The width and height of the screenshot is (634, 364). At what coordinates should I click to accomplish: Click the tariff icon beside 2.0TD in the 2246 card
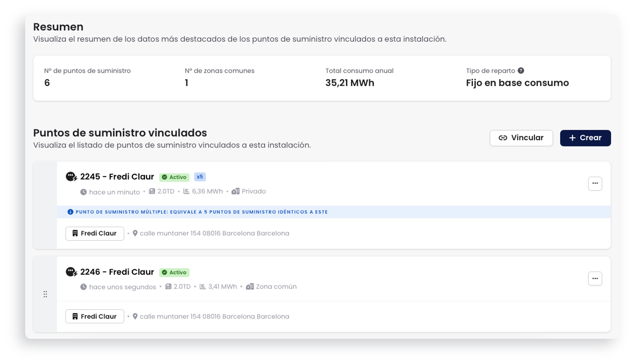(x=168, y=286)
